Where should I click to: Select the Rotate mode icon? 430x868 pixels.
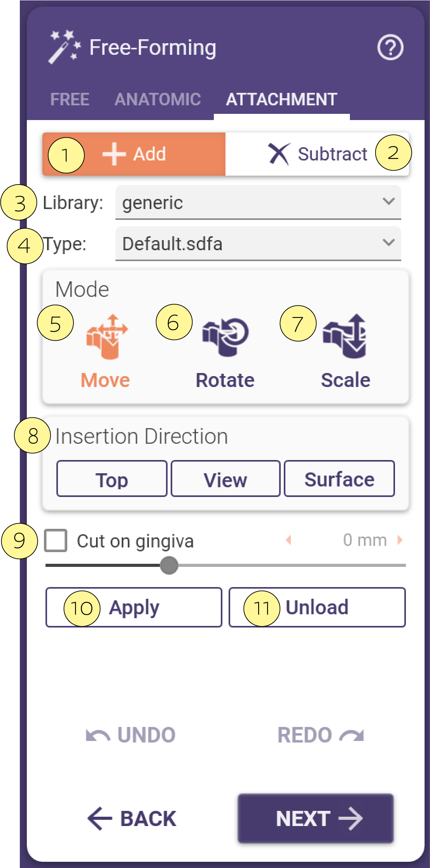(x=225, y=337)
